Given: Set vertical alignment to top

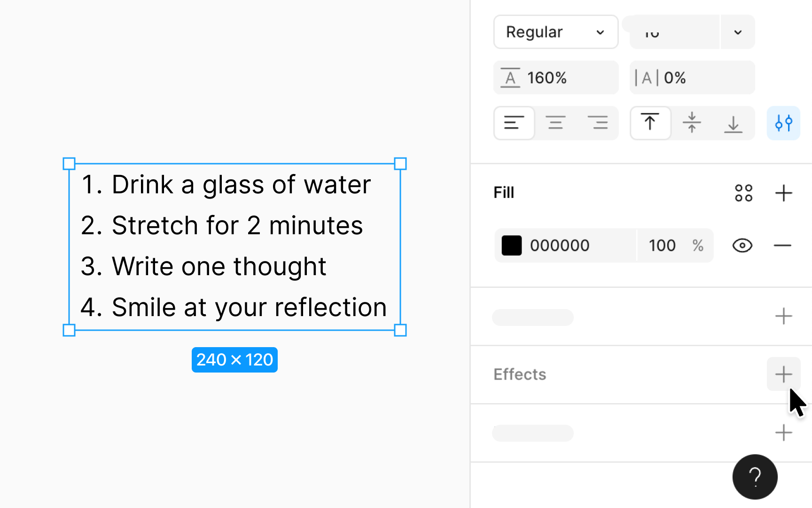Looking at the screenshot, I should tap(650, 123).
